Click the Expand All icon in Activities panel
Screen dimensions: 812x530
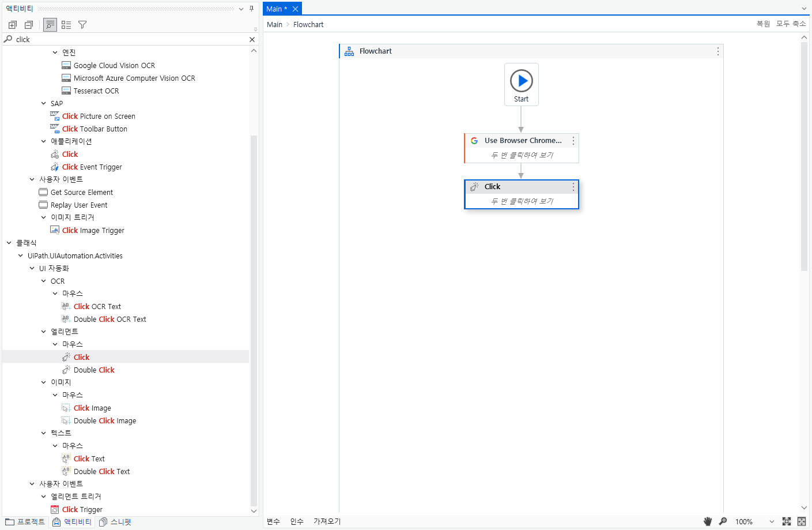point(13,25)
